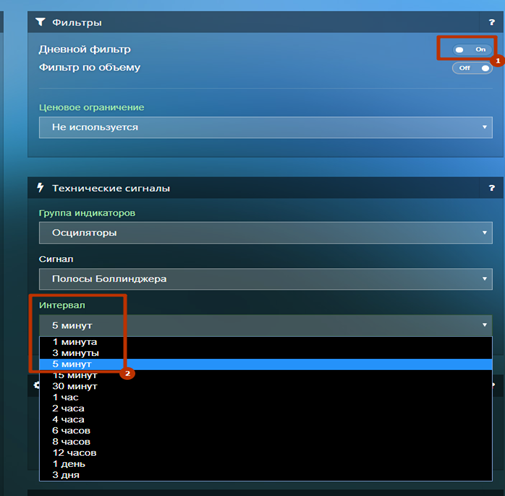The image size is (505, 496).
Task: Select 3 минуты interval option
Action: click(266, 353)
